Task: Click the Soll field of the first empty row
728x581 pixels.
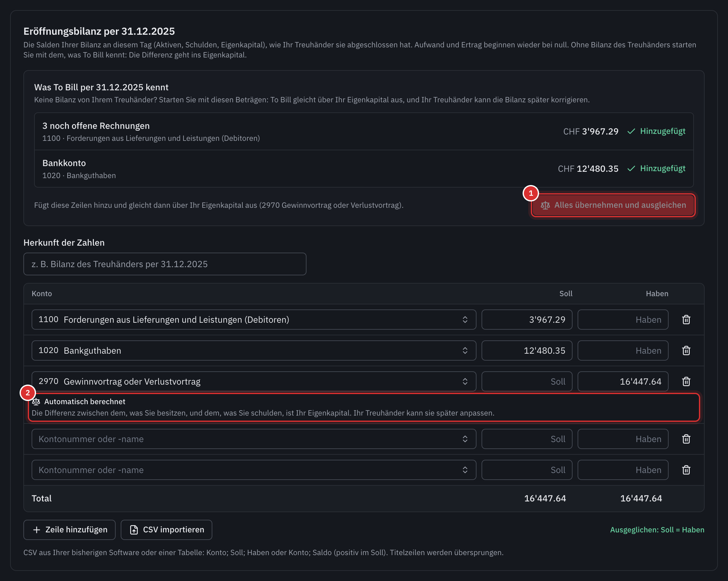Action: tap(527, 439)
